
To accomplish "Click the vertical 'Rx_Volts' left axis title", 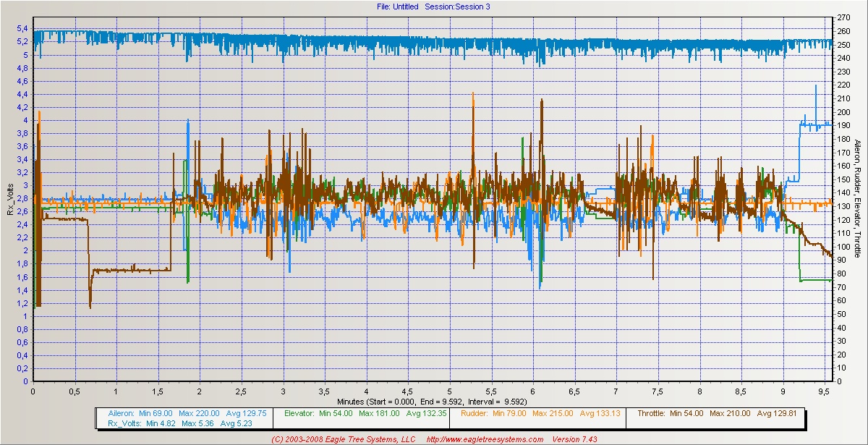I will click(x=10, y=199).
